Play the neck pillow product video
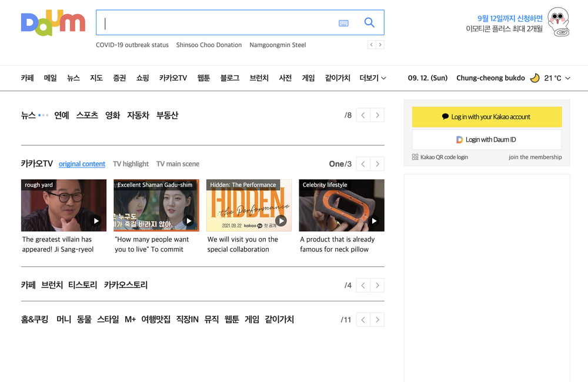The image size is (588, 382). point(374,222)
